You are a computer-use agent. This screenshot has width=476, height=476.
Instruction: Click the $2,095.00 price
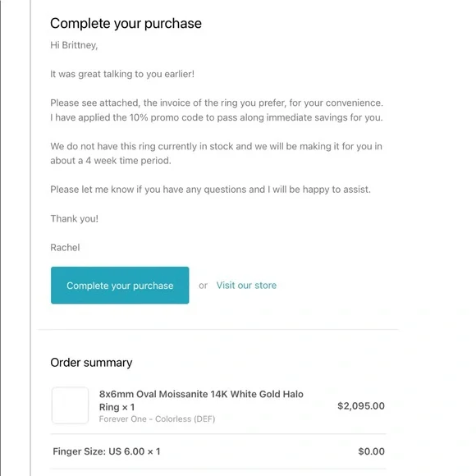click(361, 406)
